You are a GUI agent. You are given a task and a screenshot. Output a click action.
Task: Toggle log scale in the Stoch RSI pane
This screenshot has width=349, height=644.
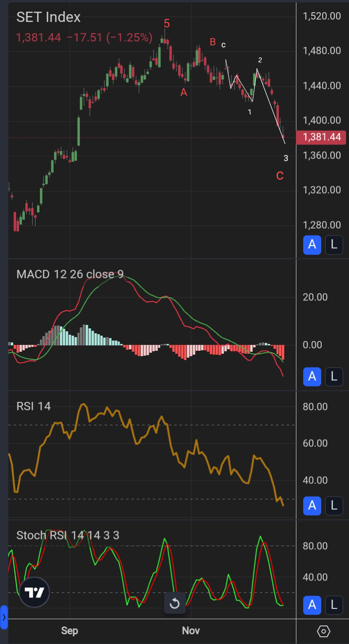click(334, 605)
